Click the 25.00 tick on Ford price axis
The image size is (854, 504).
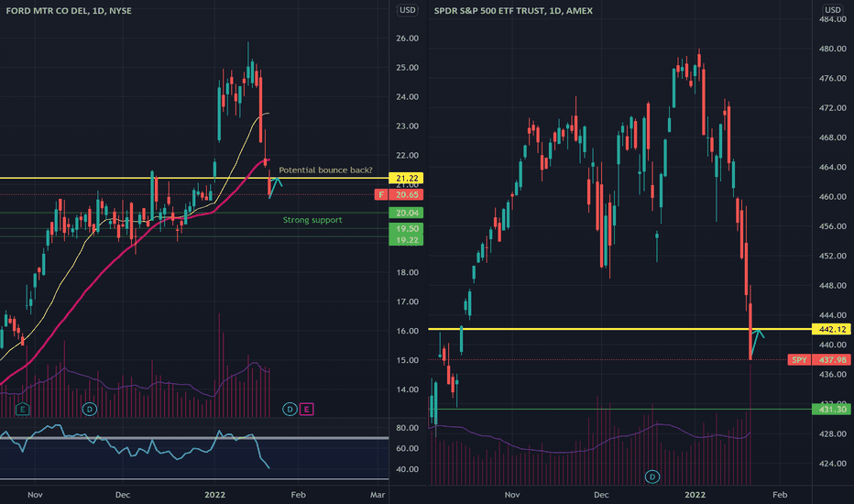tap(408, 68)
